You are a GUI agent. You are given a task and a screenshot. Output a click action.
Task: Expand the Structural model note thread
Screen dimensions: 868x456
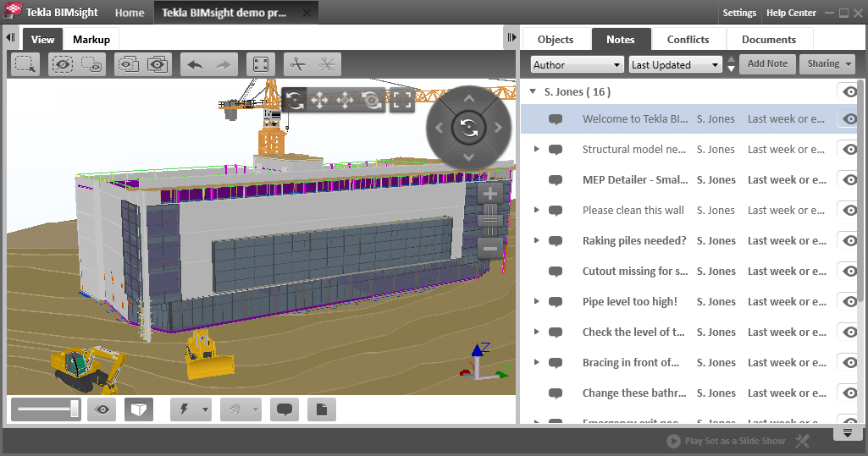(x=536, y=149)
